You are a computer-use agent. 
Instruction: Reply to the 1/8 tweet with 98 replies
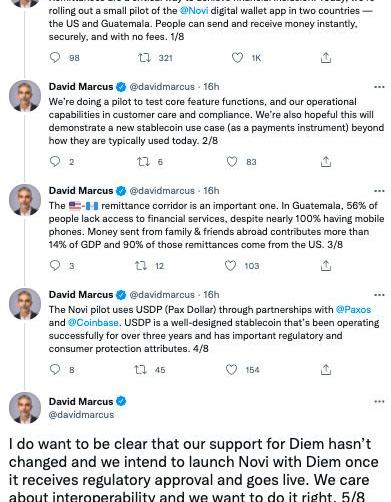[x=55, y=58]
